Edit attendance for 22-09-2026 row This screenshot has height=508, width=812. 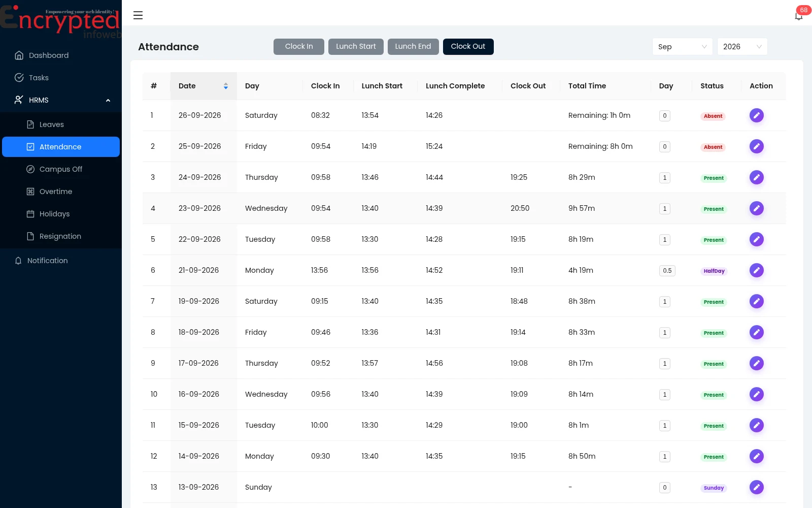click(756, 239)
